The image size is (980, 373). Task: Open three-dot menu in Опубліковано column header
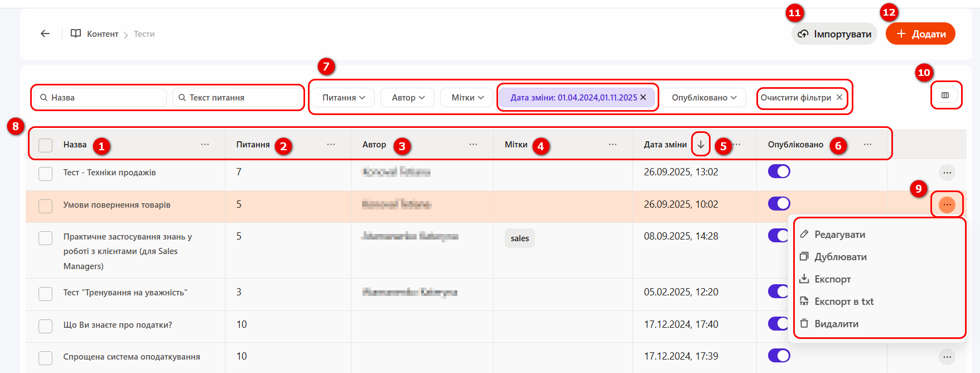pos(867,145)
